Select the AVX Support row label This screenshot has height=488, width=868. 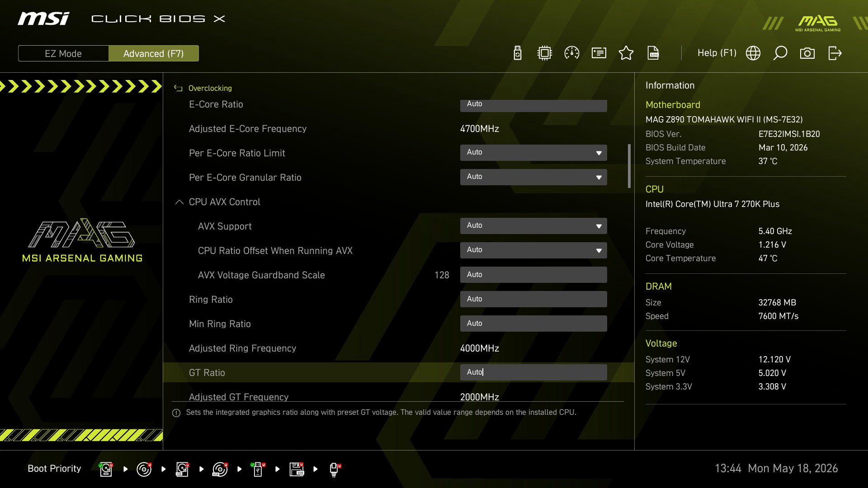(225, 226)
